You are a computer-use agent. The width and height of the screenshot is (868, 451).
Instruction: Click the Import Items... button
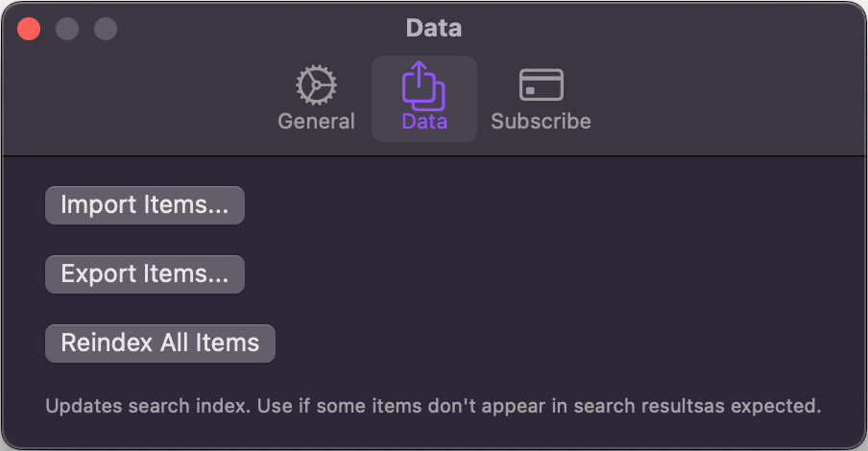144,205
